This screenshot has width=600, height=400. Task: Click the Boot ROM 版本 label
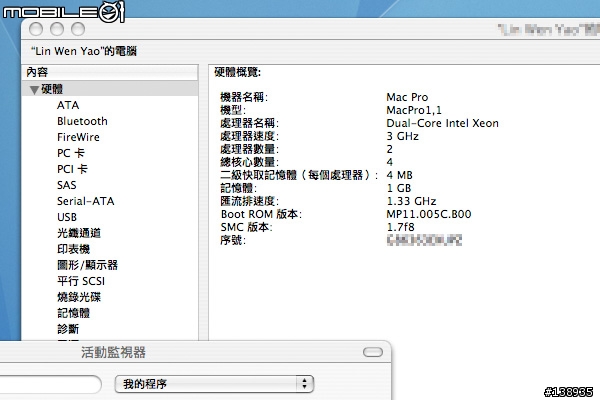[x=261, y=214]
